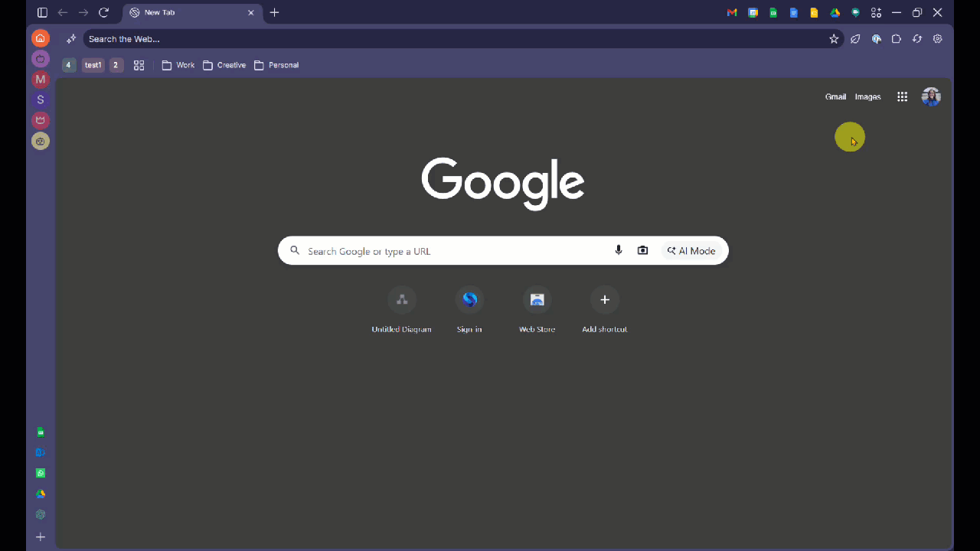The image size is (980, 551).
Task: Click Add shortcut tile
Action: pos(605,310)
